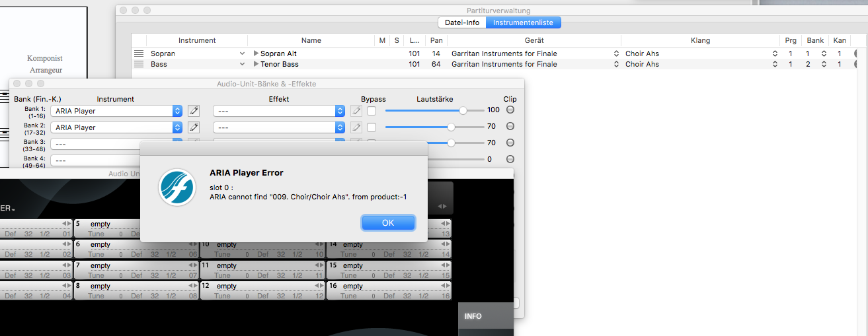Click the Bank 1 clip indicator
Viewport: 868px width, 336px height.
tap(510, 110)
